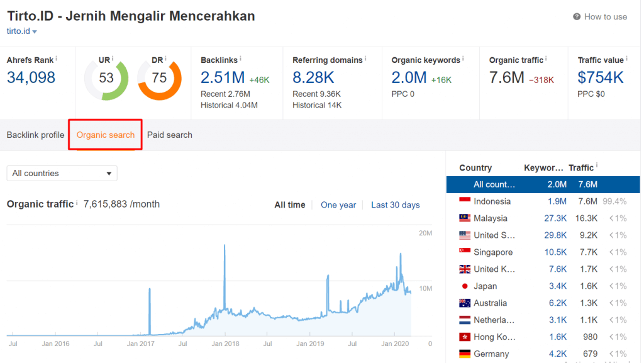Click the Jan 2020 axis label

pyautogui.click(x=395, y=343)
